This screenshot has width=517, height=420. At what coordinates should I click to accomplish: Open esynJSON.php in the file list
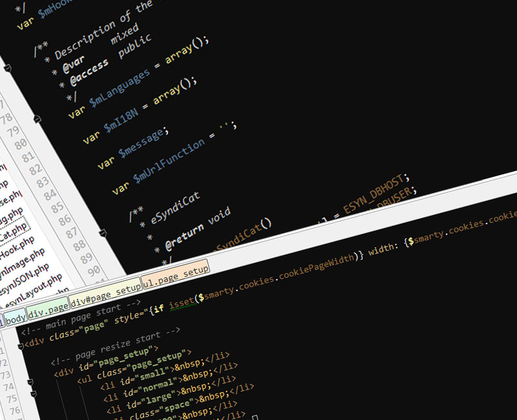pos(24,279)
